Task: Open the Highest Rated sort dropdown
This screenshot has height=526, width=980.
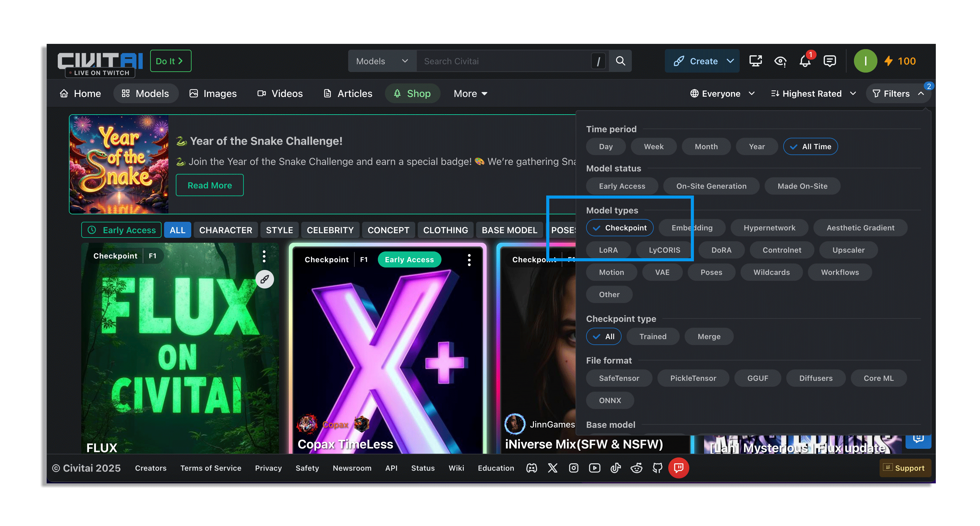Action: (813, 94)
